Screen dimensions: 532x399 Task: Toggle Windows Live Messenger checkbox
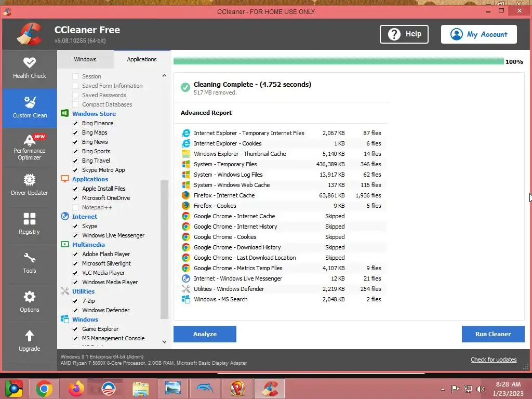coord(75,235)
